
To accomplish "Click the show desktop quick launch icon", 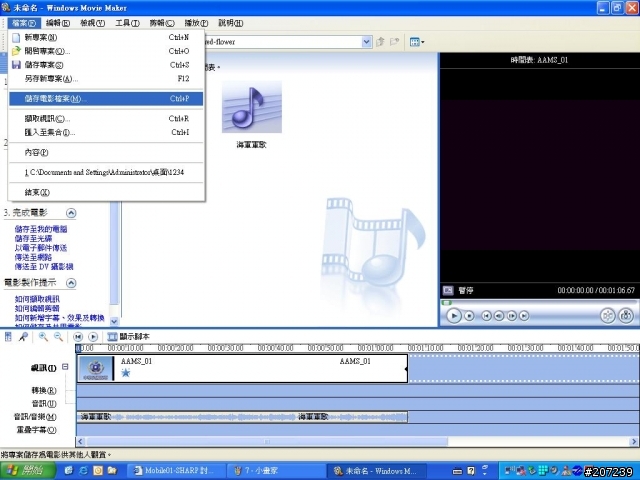I will tap(69, 471).
